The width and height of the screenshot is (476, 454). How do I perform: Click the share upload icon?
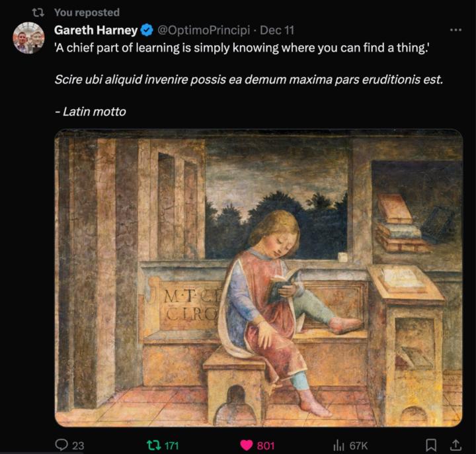(x=455, y=445)
